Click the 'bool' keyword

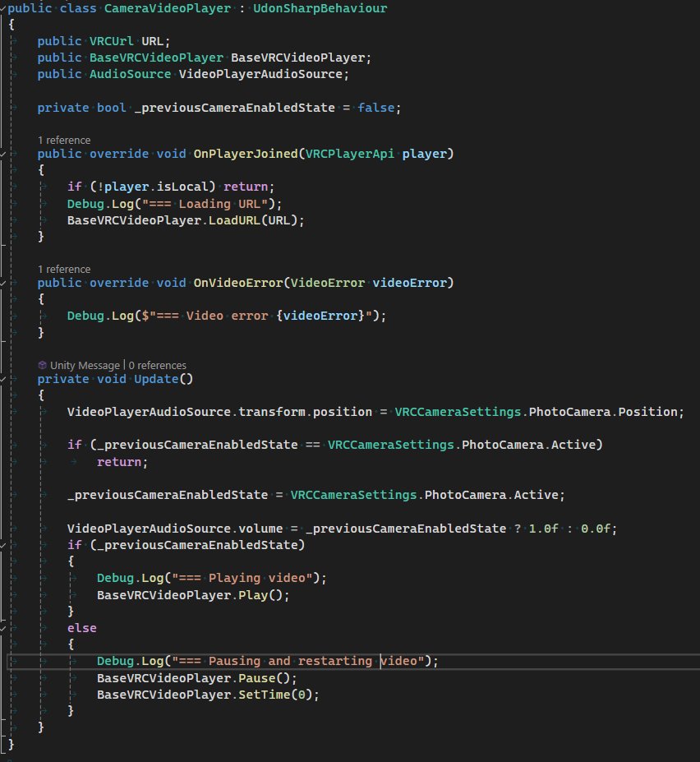[x=111, y=108]
